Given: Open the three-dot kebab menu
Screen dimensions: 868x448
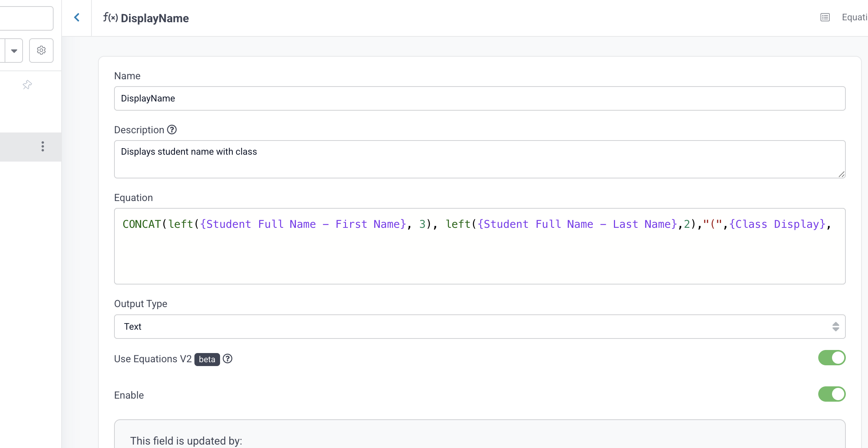Looking at the screenshot, I should pos(43,146).
